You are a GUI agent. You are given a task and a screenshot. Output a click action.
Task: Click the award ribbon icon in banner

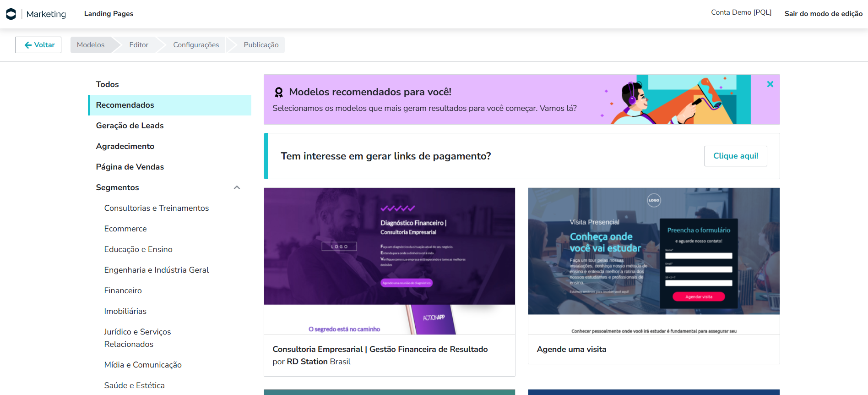point(278,92)
